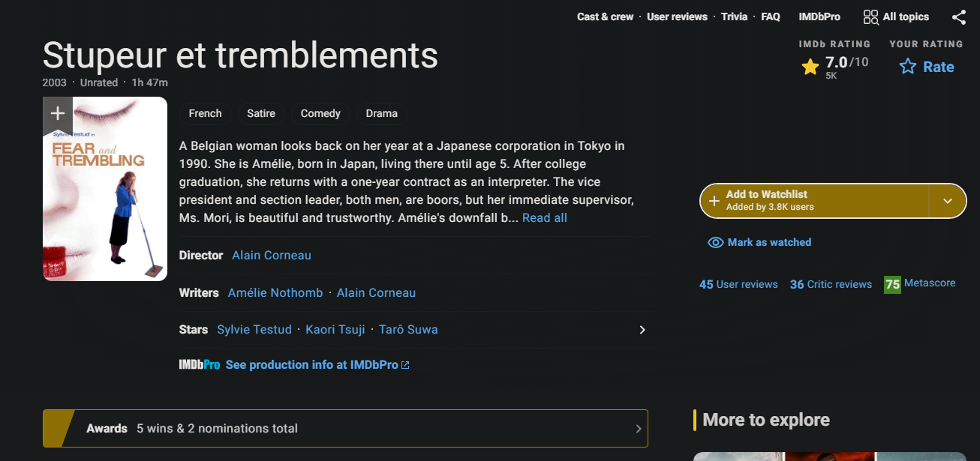This screenshot has width=980, height=461.
Task: Open the Metascore link
Action: pos(930,283)
